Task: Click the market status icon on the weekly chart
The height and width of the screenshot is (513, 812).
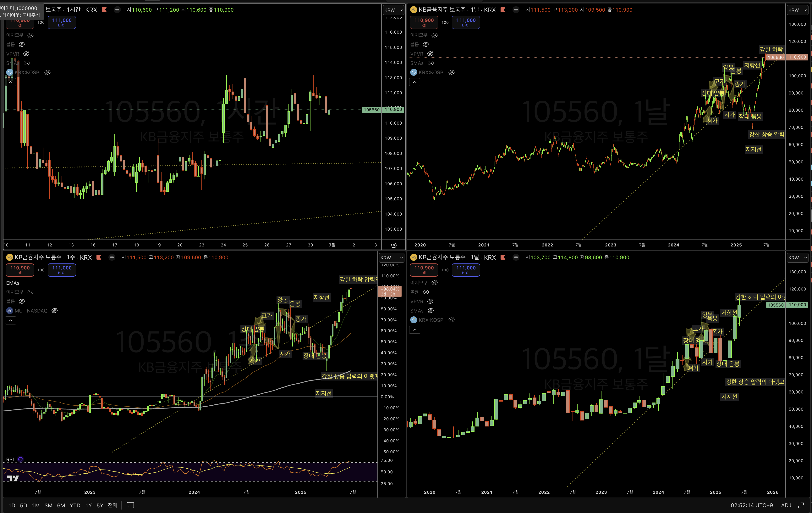Action: pos(112,257)
